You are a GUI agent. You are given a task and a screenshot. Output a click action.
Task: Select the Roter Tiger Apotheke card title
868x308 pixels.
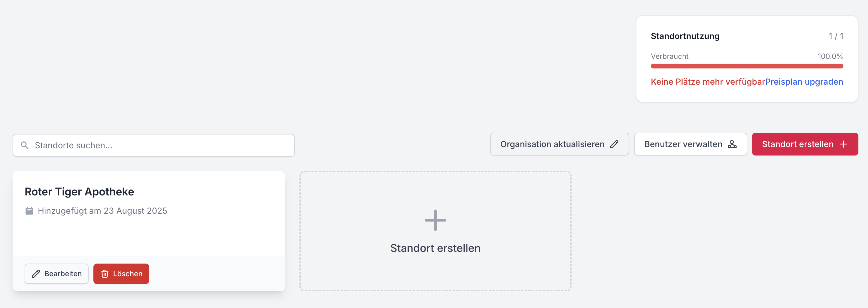(79, 192)
